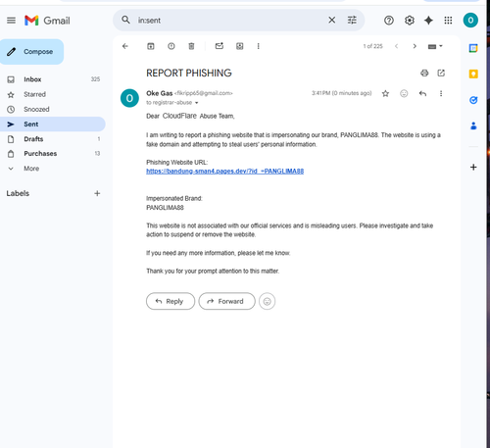This screenshot has width=490, height=448.
Task: Click sender name Oke Gas
Action: pos(160,93)
